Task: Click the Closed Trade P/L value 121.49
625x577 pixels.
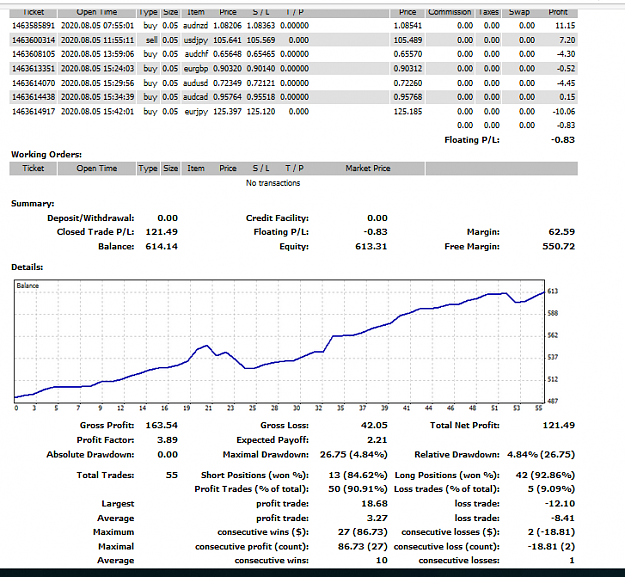Action: click(x=161, y=232)
